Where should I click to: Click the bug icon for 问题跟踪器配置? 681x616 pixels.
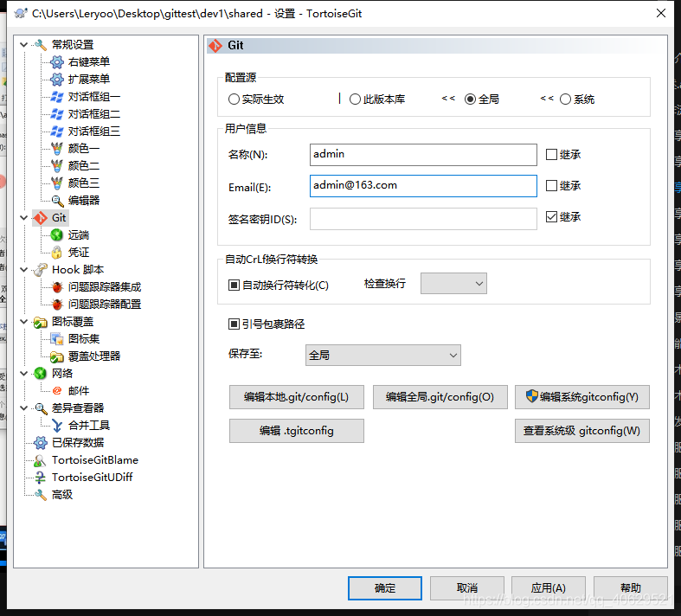point(57,305)
